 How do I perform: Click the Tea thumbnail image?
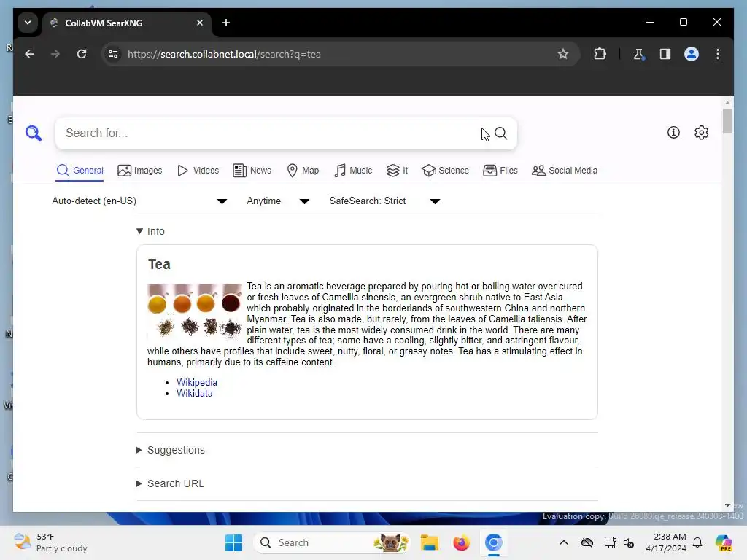click(x=195, y=311)
